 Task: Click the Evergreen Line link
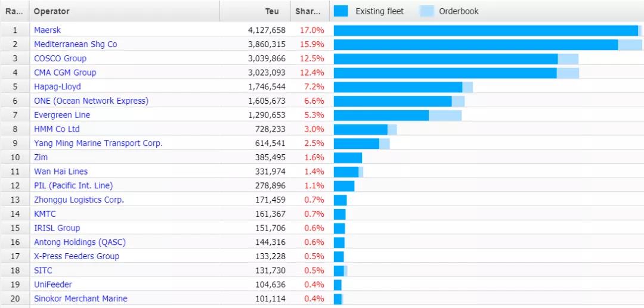(x=62, y=115)
